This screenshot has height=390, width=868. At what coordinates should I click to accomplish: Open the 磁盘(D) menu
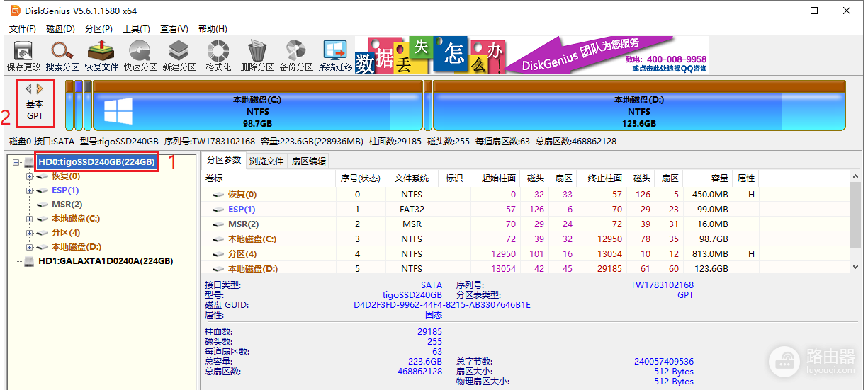tap(60, 29)
